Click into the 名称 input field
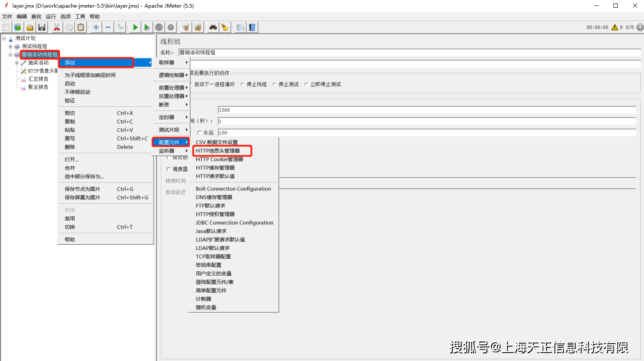The image size is (644, 361). point(409,53)
